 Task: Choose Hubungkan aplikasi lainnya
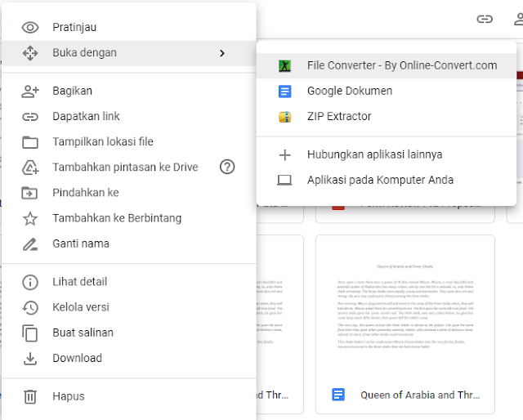pyautogui.click(x=387, y=154)
